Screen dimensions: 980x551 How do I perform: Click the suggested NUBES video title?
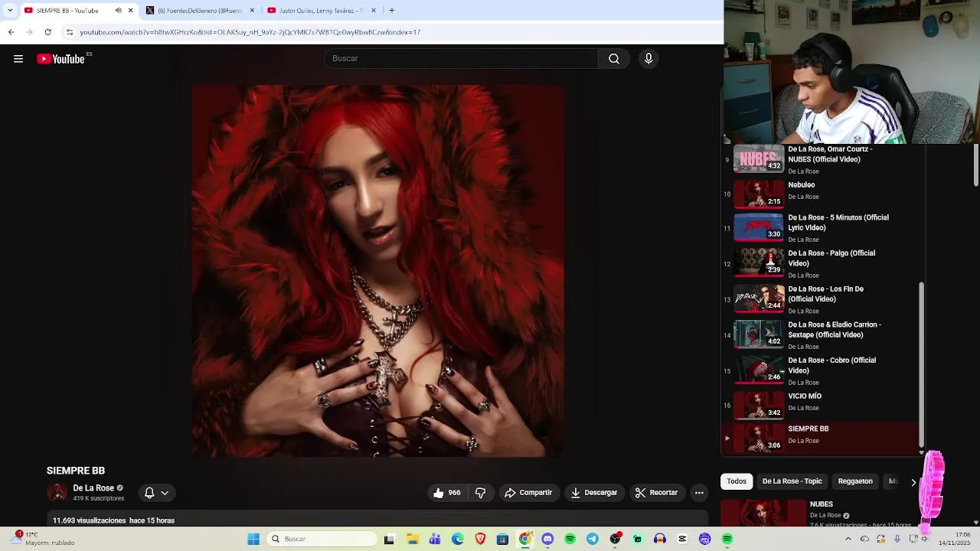pyautogui.click(x=822, y=504)
